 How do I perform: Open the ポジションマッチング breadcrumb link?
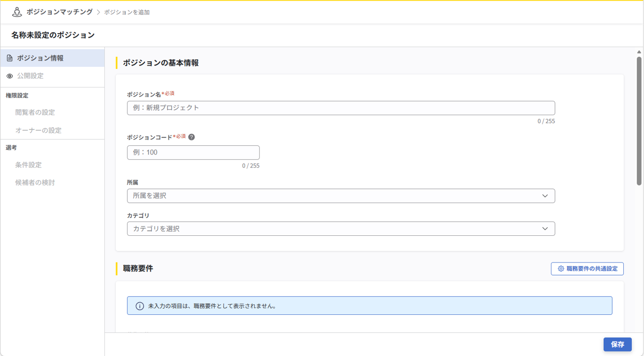[59, 12]
